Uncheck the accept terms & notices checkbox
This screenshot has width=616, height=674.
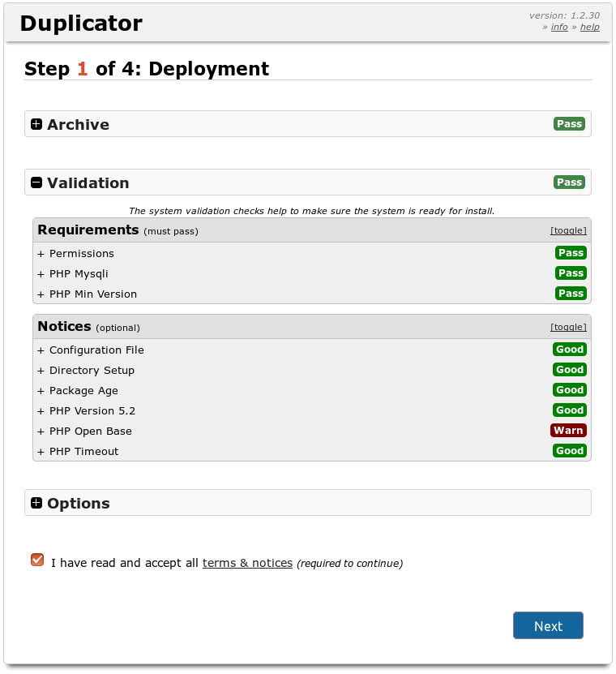click(x=37, y=560)
